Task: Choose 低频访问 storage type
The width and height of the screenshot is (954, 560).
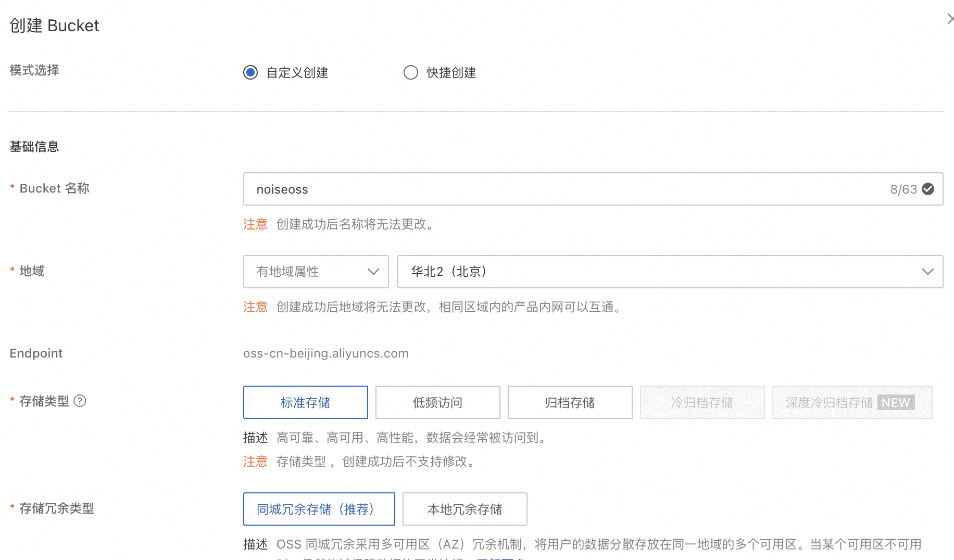Action: [437, 402]
